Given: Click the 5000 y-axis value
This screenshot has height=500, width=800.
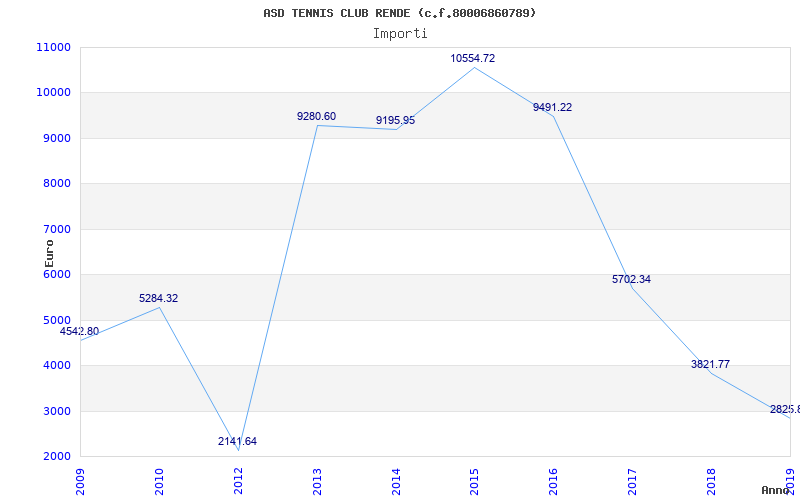Looking at the screenshot, I should [x=57, y=320].
